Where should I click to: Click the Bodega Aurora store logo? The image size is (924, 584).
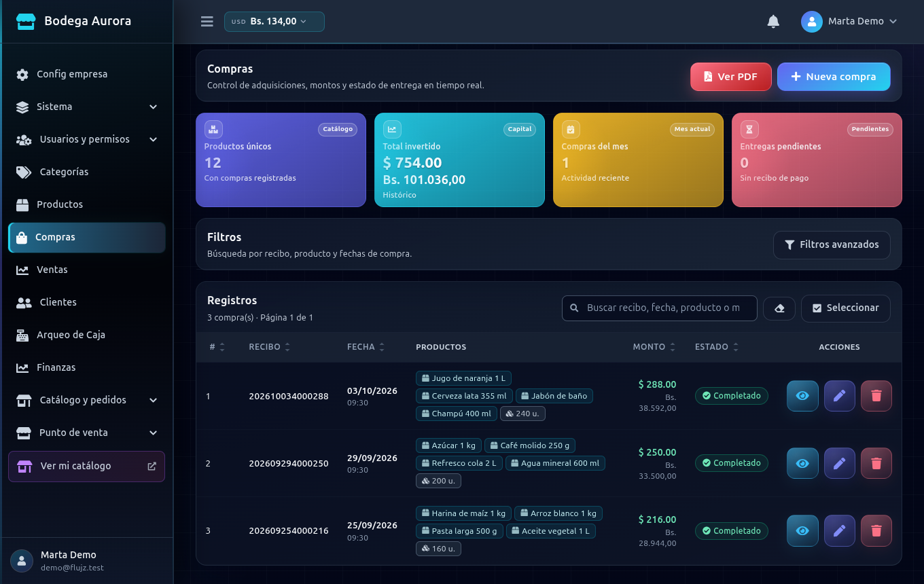coord(26,21)
